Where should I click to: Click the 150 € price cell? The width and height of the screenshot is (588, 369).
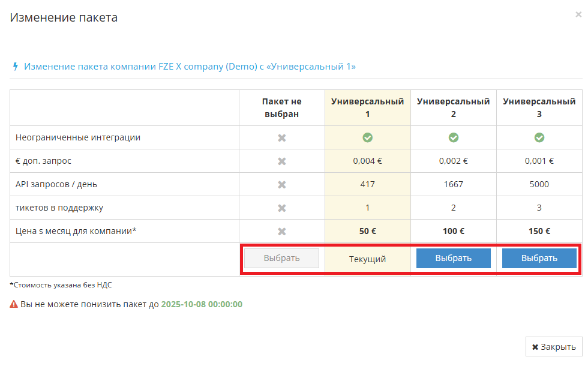tap(539, 231)
